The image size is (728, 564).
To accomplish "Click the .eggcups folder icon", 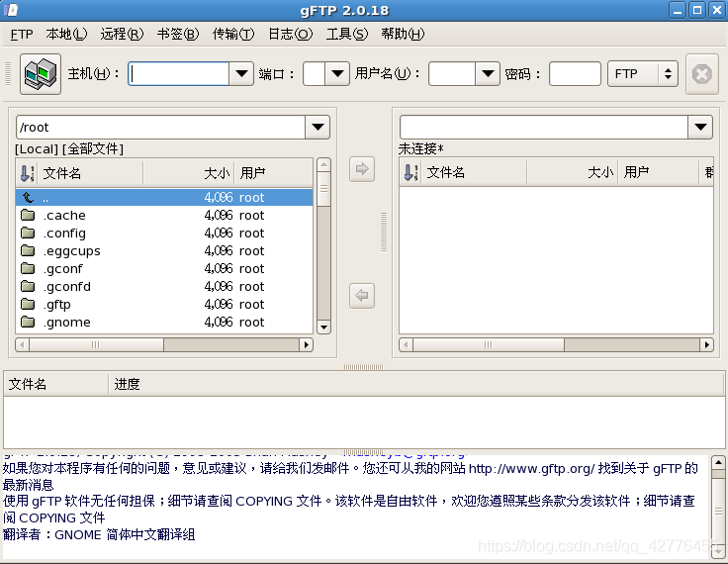I will click(x=28, y=250).
